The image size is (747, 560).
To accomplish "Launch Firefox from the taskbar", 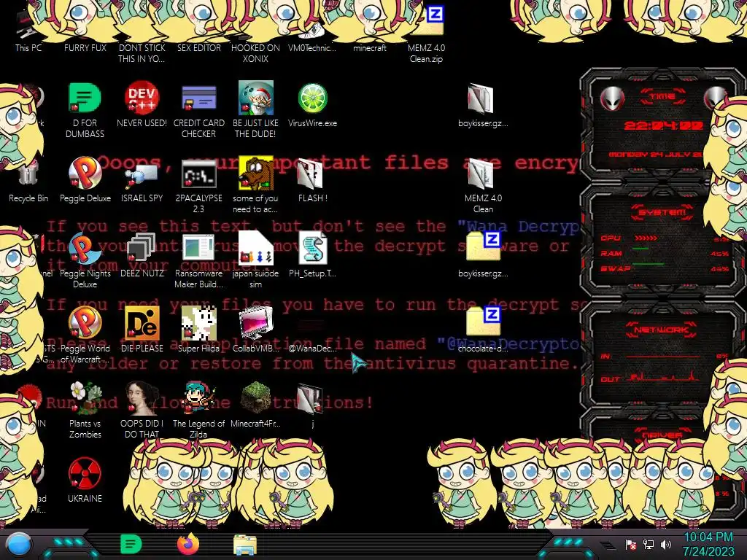I will pyautogui.click(x=188, y=544).
